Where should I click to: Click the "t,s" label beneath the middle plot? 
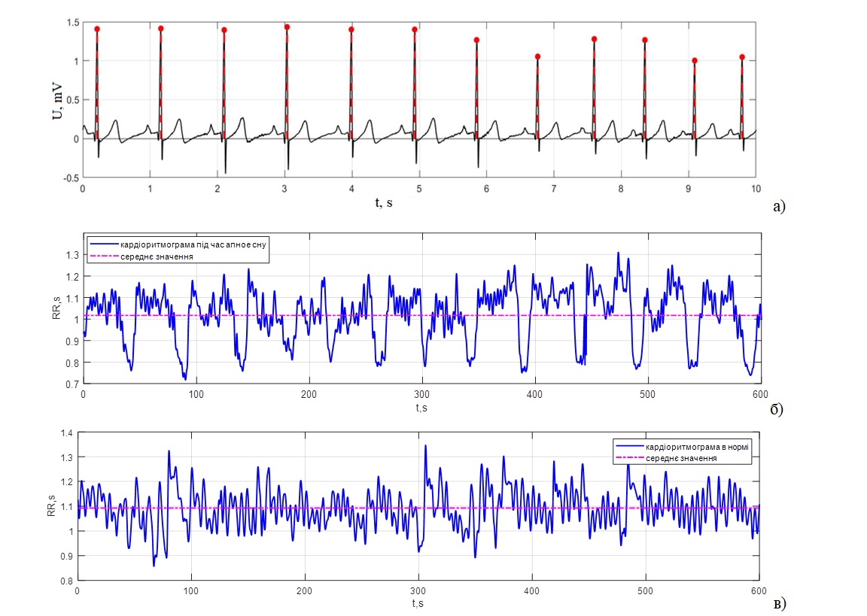(x=421, y=408)
